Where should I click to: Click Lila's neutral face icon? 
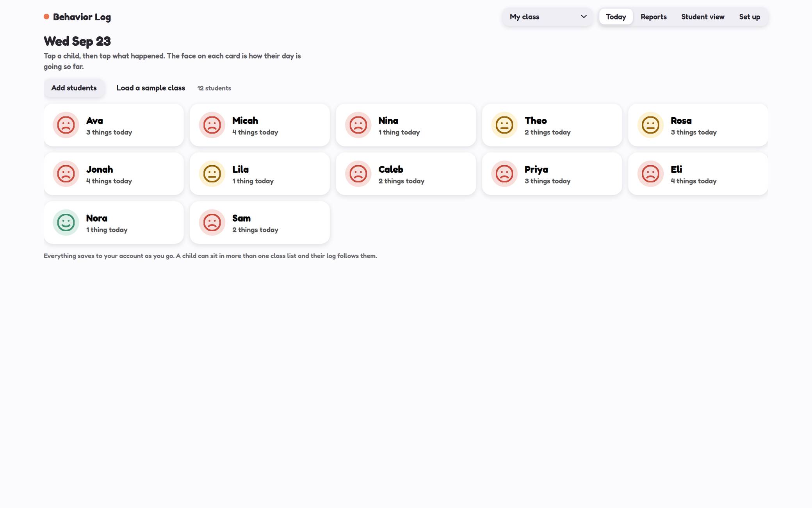[x=212, y=174]
